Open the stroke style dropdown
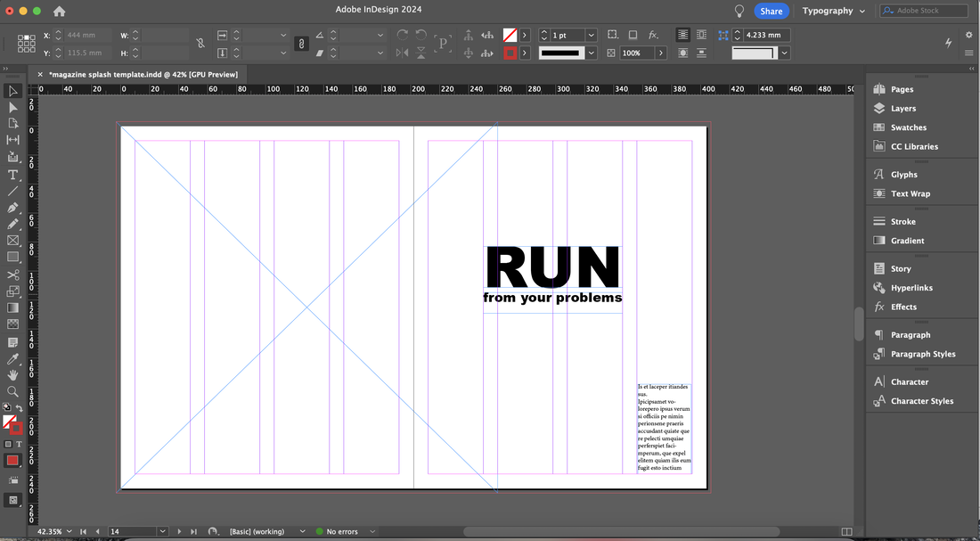Screen dimensions: 980x541 [592, 53]
